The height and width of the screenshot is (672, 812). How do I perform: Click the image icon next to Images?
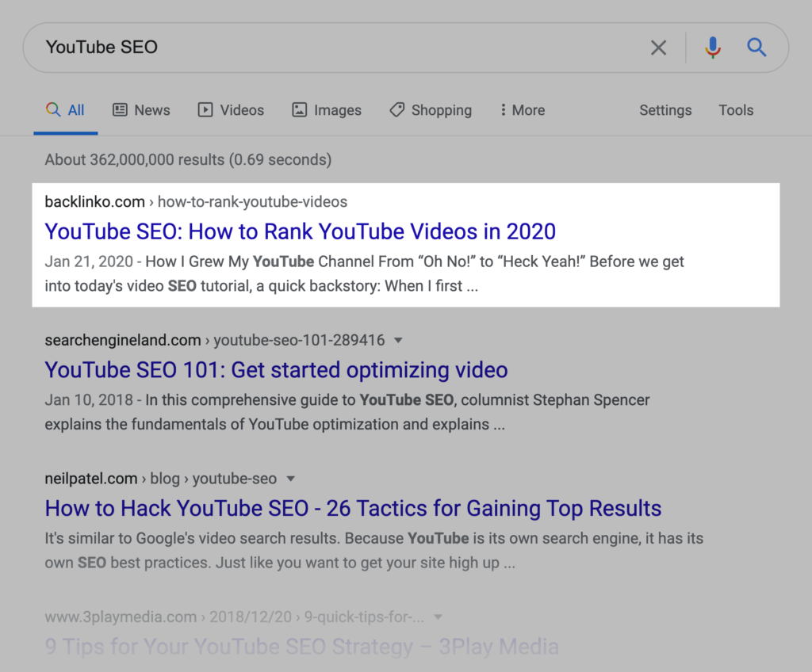point(299,109)
